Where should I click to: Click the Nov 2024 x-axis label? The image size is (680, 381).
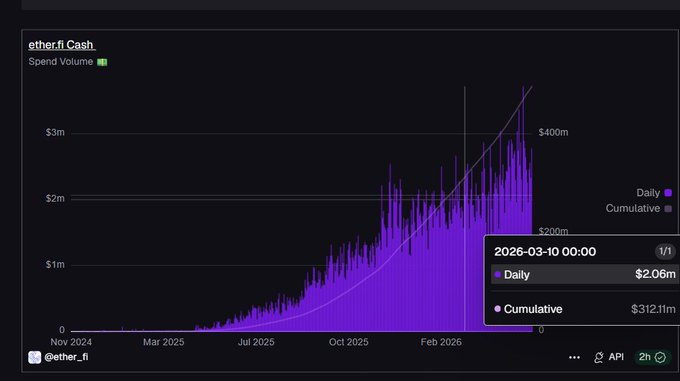[x=71, y=342]
